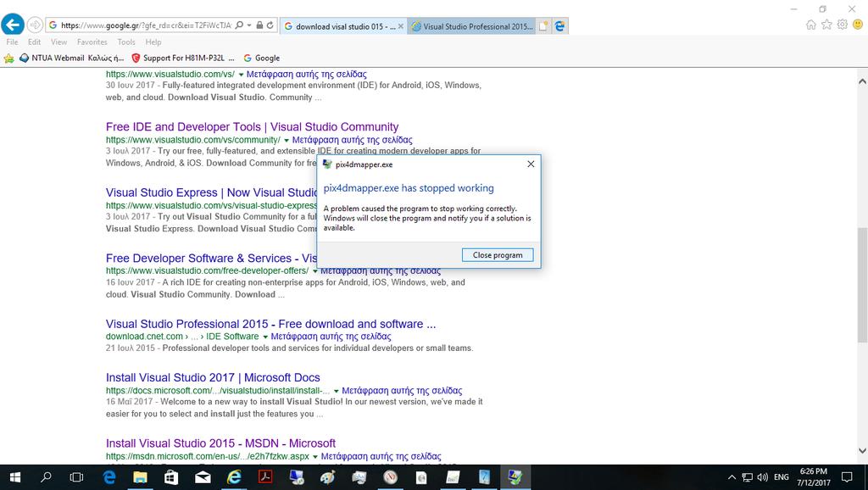
Task: Click the smiley feedback icon
Action: click(858, 25)
